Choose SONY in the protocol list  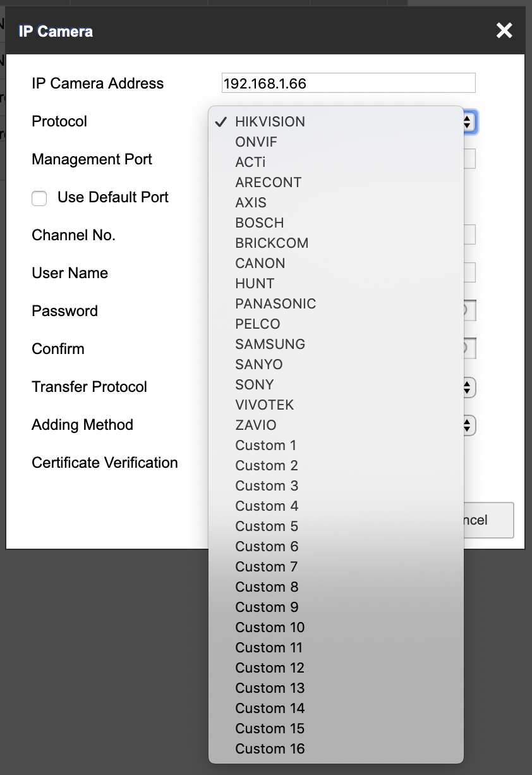(x=254, y=384)
